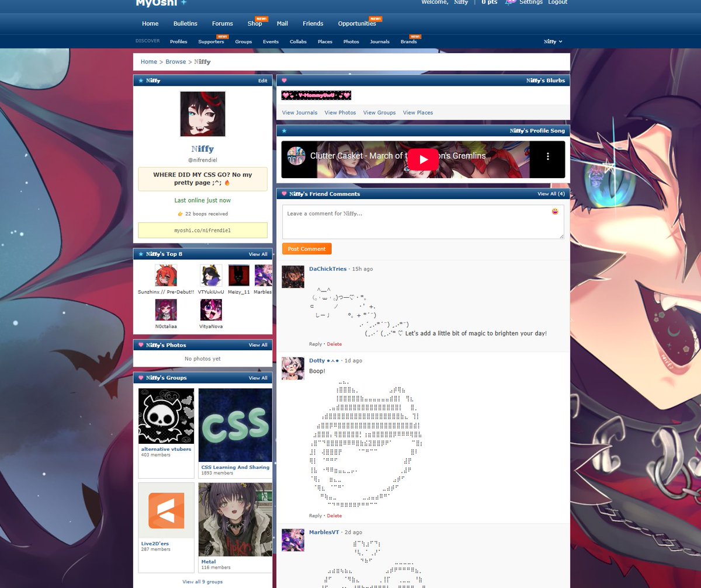Open the Metal group image
The image size is (701, 588).
click(235, 520)
